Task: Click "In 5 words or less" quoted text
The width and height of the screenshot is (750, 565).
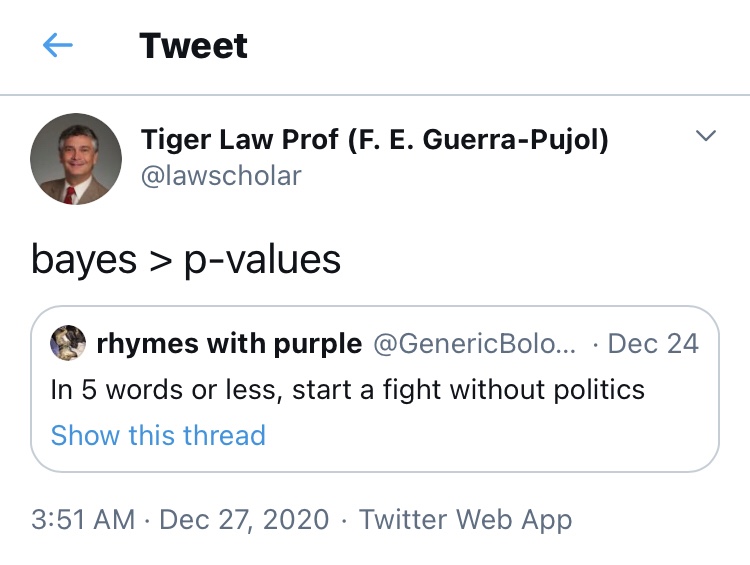Action: click(164, 389)
